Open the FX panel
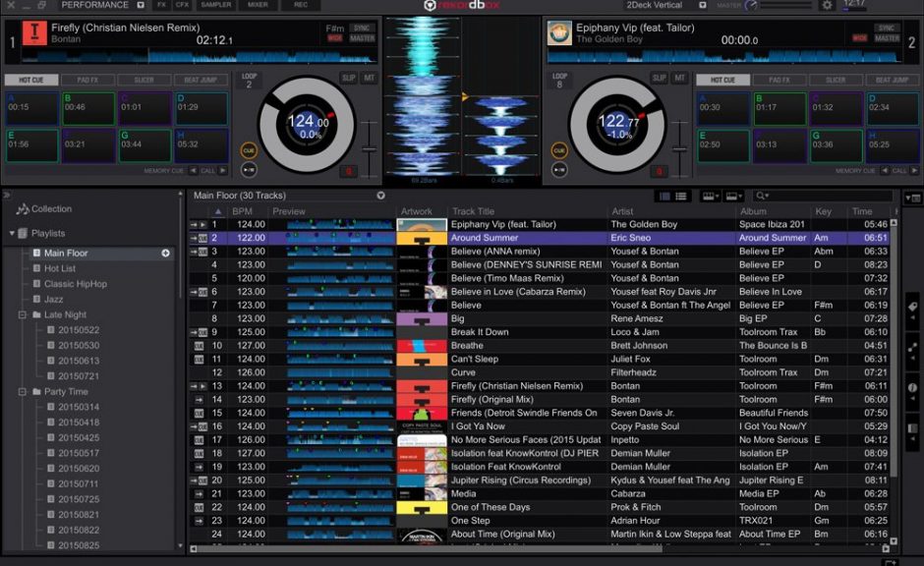The image size is (924, 566). [x=162, y=5]
